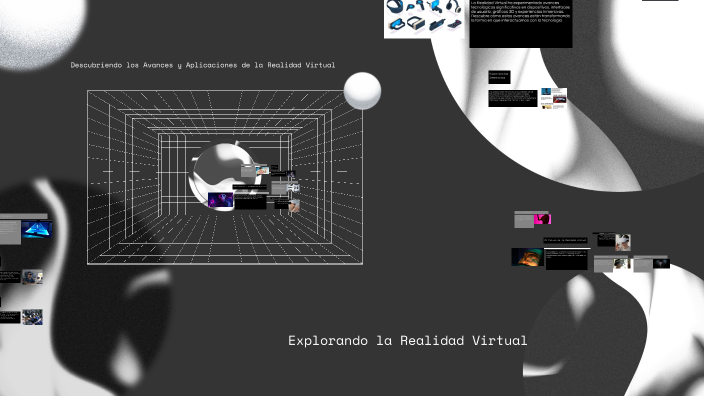This screenshot has height=396, width=704.
Task: Open black text block under 'Experiencias Inmersivas'
Action: point(513,98)
